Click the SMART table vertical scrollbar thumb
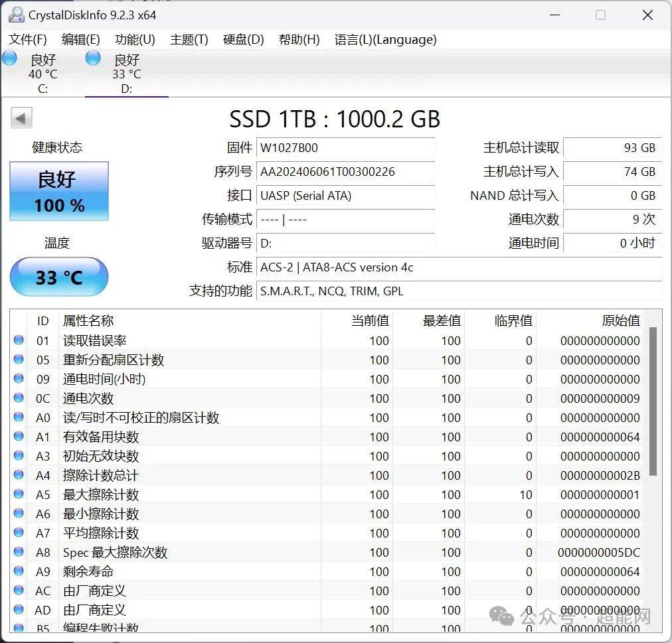Screen dimensions: 672x643 (x=653, y=401)
